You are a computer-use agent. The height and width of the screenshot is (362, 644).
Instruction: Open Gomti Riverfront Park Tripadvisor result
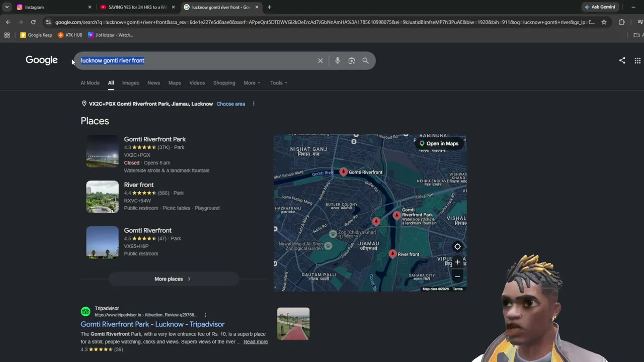(152, 324)
